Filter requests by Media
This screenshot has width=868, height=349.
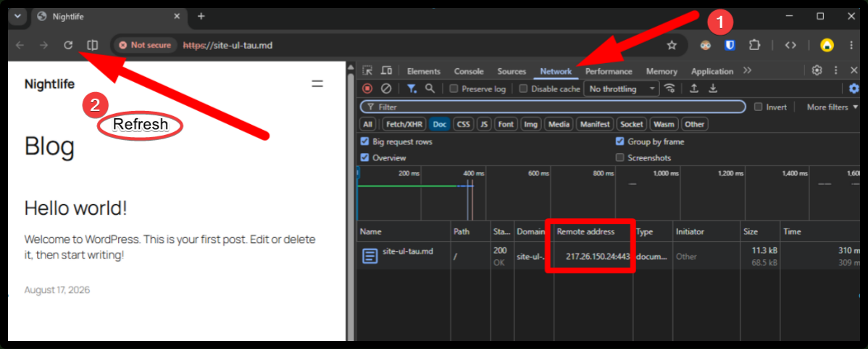(559, 125)
